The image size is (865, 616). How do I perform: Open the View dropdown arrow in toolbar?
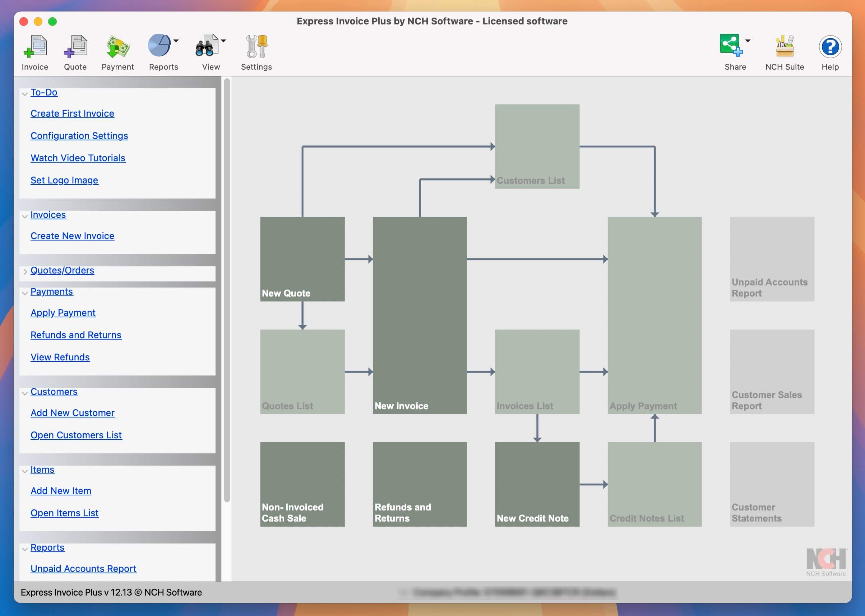tap(223, 41)
